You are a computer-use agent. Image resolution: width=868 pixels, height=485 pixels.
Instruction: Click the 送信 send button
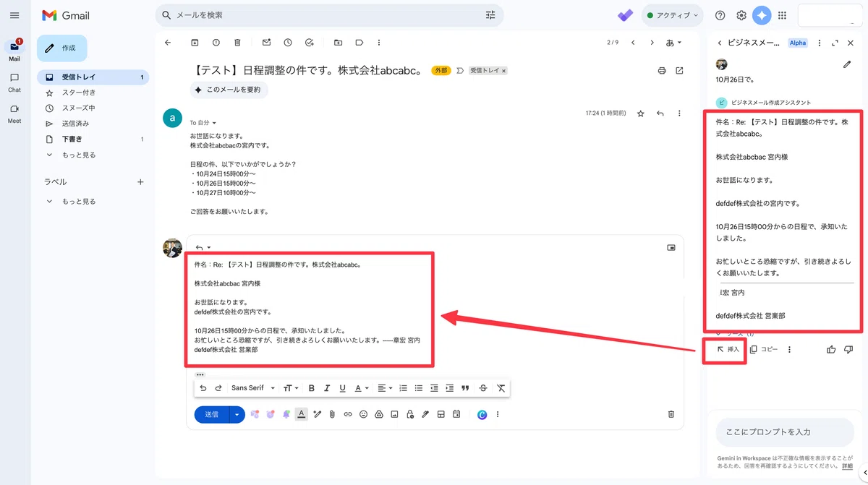point(211,414)
